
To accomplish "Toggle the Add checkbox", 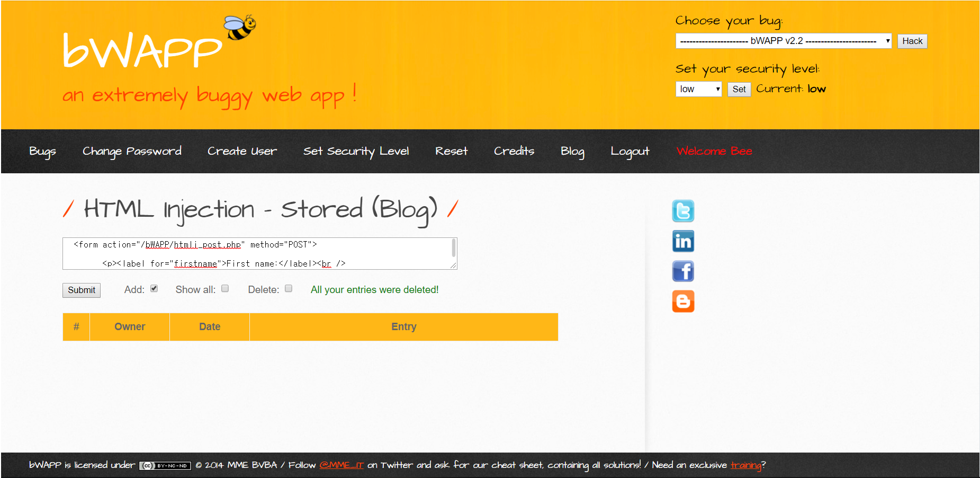I will [154, 289].
